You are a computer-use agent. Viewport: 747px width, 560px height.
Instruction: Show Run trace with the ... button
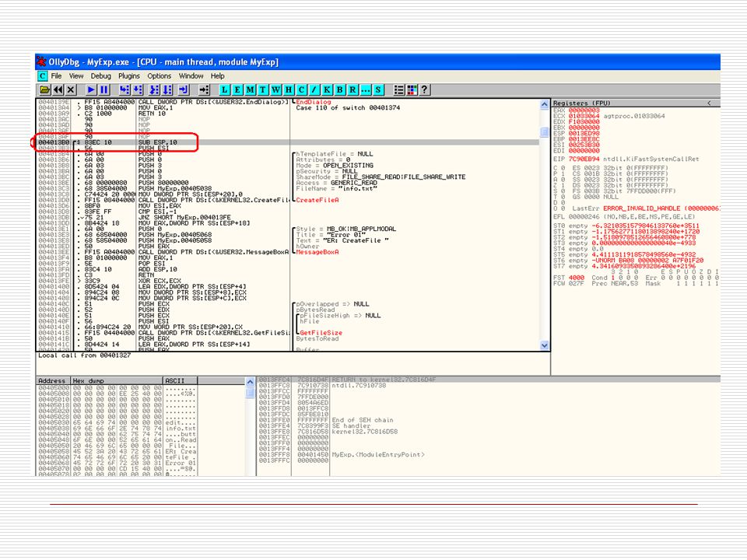366,89
